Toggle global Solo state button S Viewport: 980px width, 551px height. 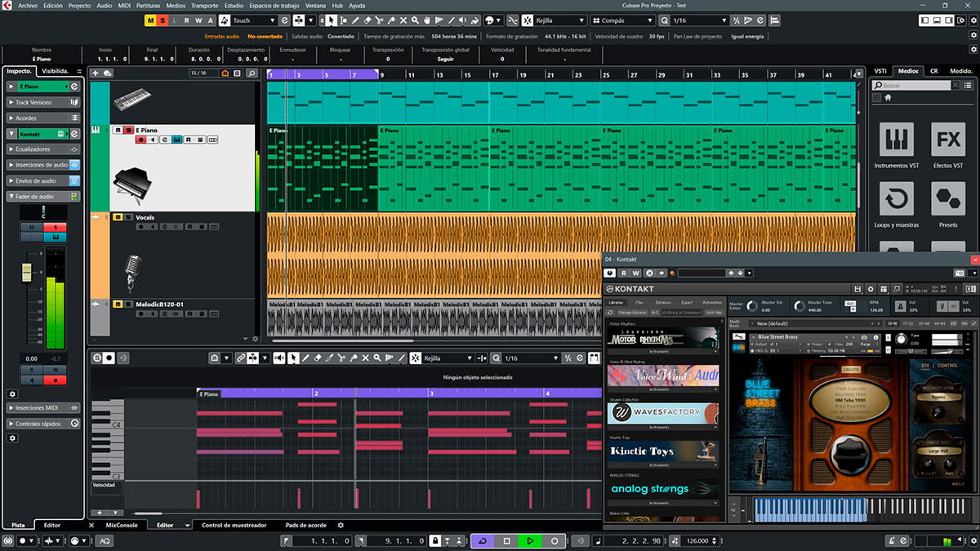(163, 20)
